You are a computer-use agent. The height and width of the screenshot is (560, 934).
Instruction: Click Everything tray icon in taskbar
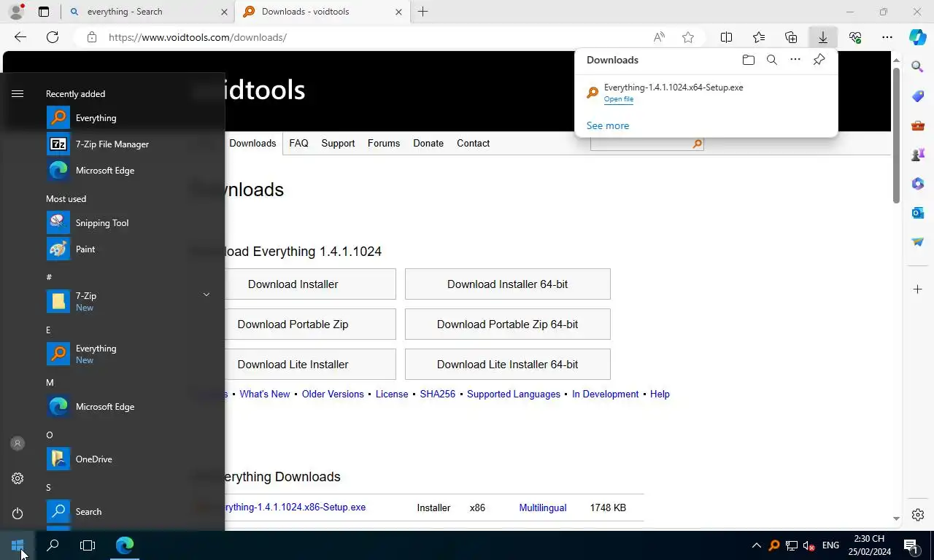(774, 545)
